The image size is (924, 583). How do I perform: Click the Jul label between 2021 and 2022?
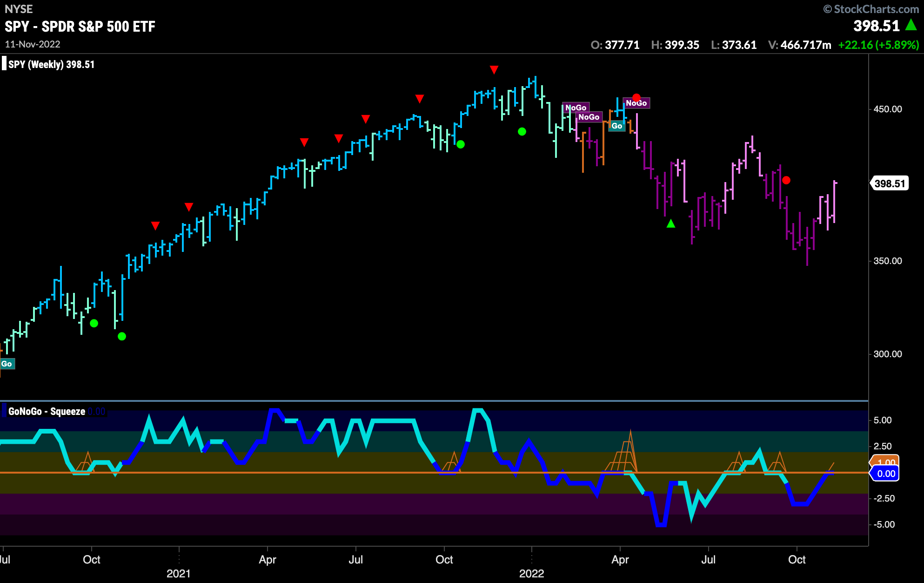[x=356, y=559]
